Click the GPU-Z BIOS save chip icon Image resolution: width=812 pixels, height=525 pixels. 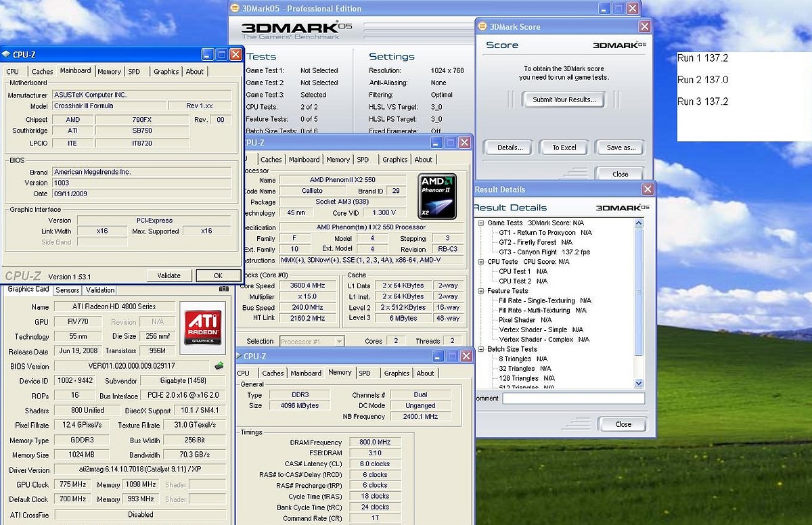[x=219, y=366]
